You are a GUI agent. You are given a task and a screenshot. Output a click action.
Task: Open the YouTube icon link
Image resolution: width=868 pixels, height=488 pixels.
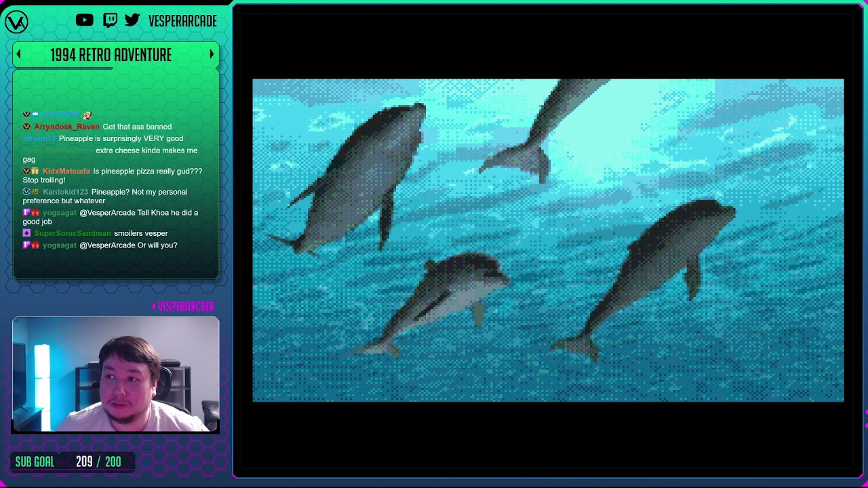click(x=84, y=20)
